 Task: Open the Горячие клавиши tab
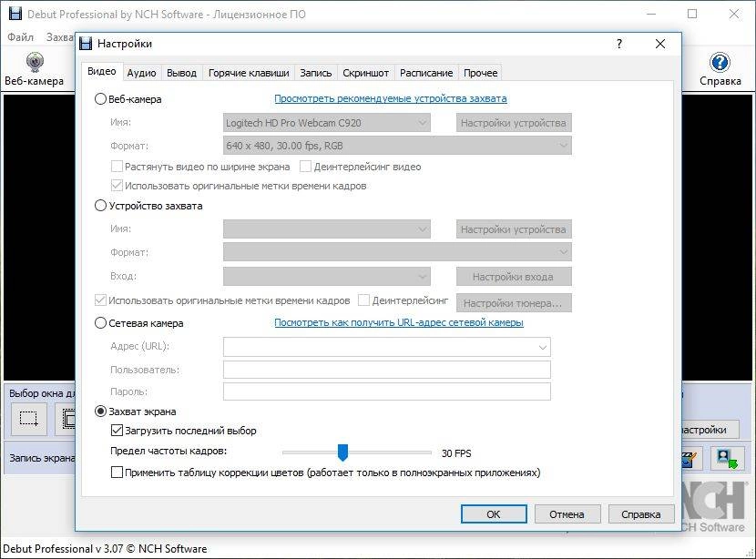click(249, 73)
